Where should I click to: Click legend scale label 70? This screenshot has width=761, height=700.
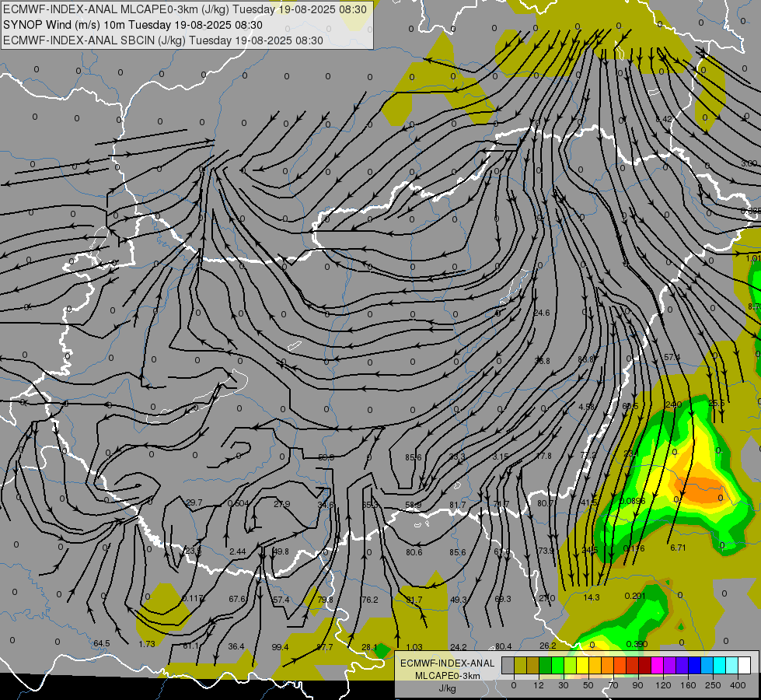pos(613,685)
